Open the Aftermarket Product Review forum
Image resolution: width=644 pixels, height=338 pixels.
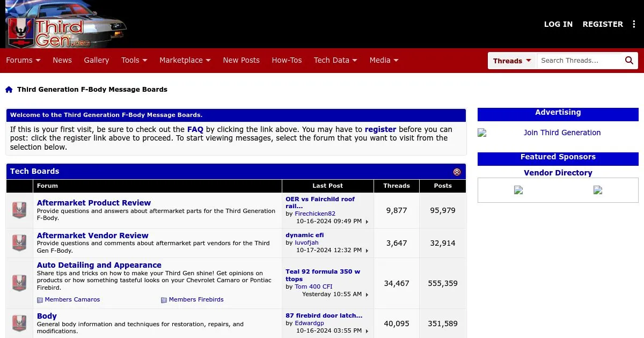(94, 203)
